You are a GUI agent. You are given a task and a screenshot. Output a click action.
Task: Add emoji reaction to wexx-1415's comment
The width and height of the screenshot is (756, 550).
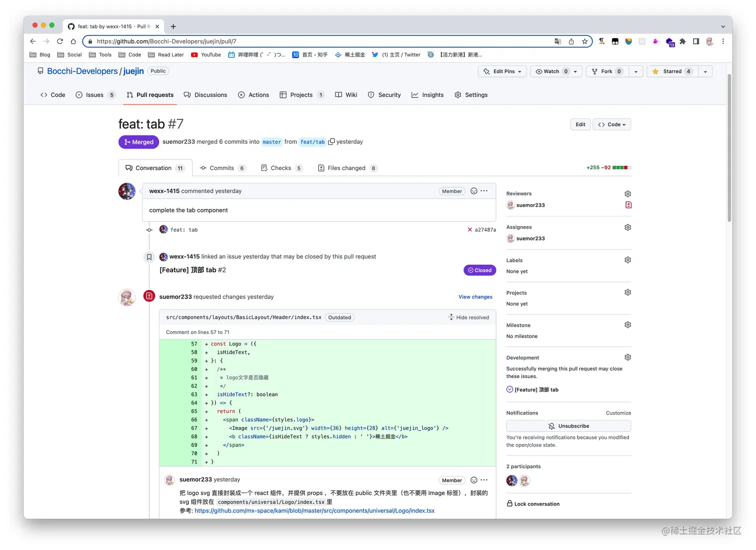[474, 191]
